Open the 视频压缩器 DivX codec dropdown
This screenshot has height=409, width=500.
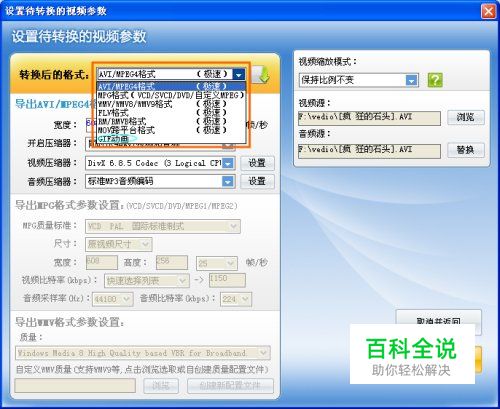(160, 163)
